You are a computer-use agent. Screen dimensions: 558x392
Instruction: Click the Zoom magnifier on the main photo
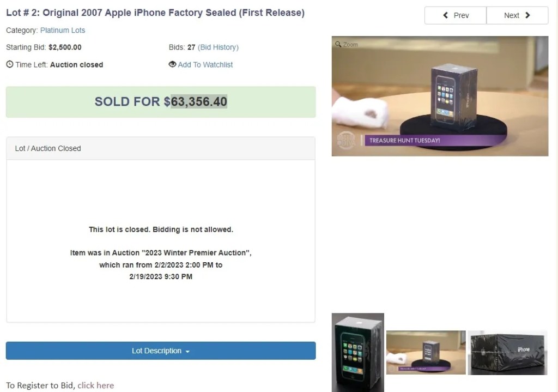338,44
